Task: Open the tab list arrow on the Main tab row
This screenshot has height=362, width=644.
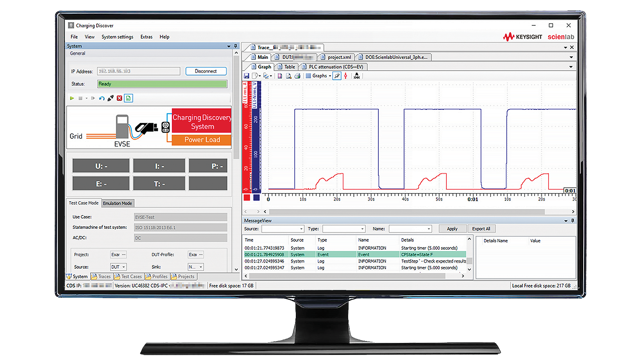Action: point(571,57)
